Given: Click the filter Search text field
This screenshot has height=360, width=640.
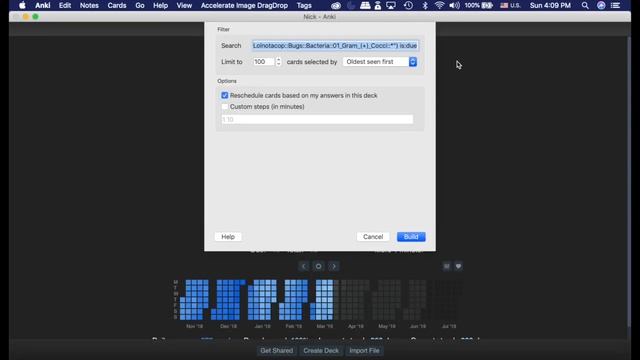Looking at the screenshot, I should click(x=335, y=45).
